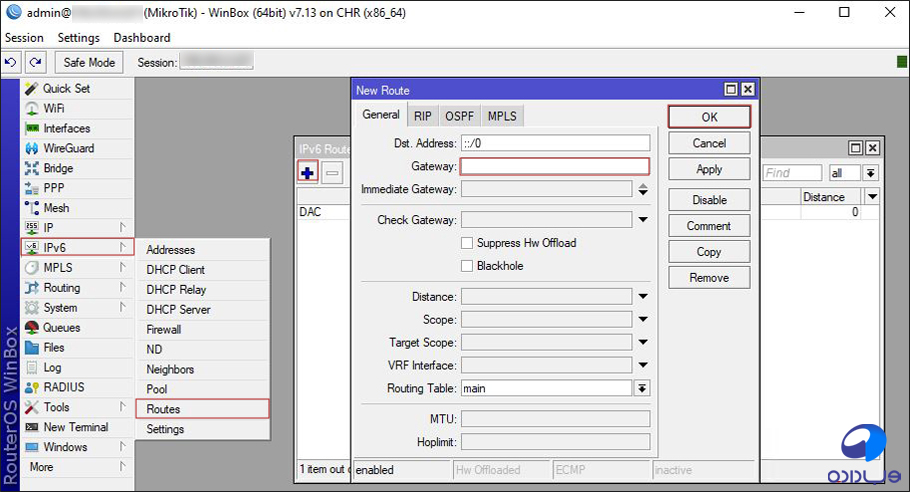Screen dimensions: 910x492
Task: Open the RADIUS sidebar entry
Action: pyautogui.click(x=64, y=387)
